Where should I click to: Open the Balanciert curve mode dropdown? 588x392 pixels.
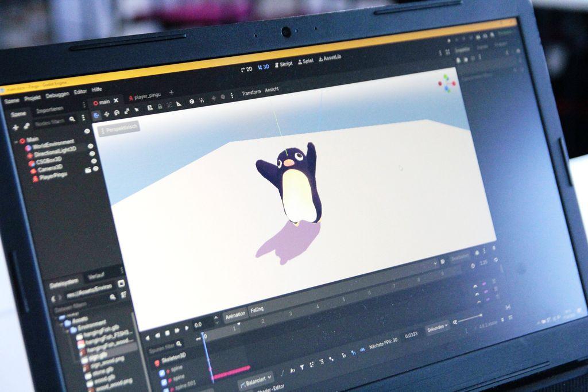[x=256, y=381]
